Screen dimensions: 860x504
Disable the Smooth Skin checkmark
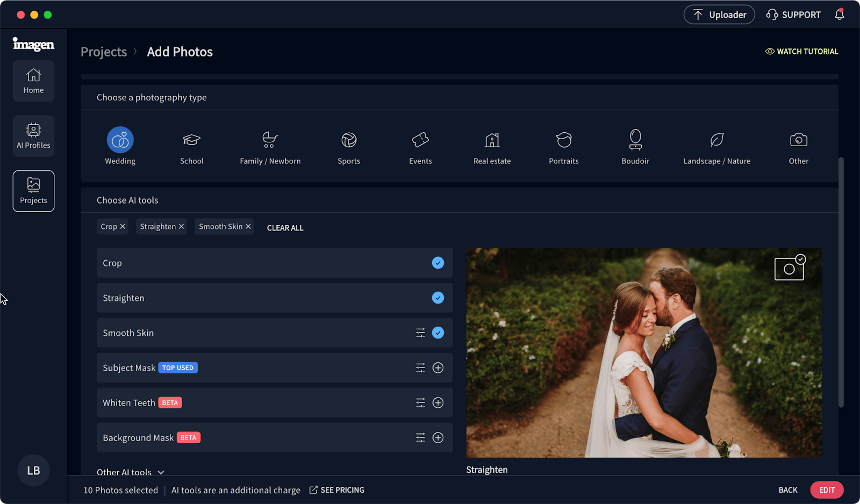click(x=438, y=333)
